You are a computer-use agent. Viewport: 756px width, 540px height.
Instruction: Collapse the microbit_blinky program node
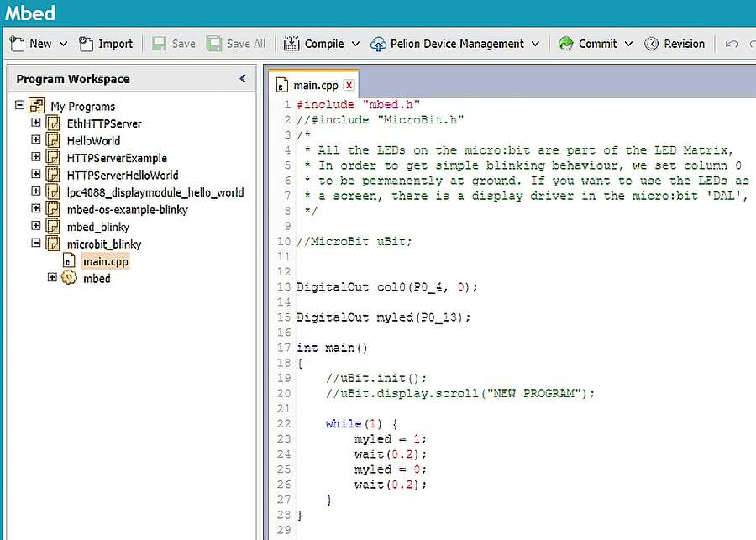click(x=35, y=244)
